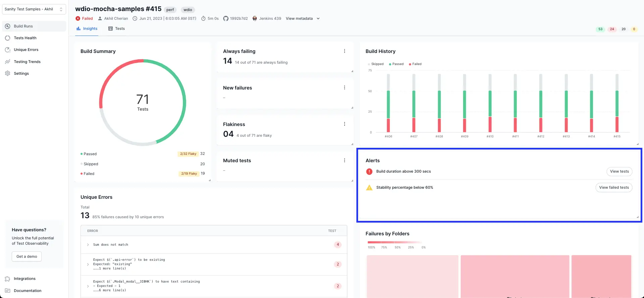This screenshot has height=298, width=644.
Task: Open the Sanity Test Samples project dropdown
Action: click(34, 9)
